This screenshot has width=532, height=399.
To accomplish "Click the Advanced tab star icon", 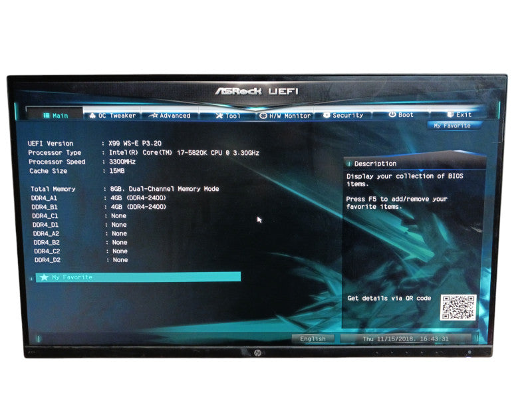I will click(155, 115).
